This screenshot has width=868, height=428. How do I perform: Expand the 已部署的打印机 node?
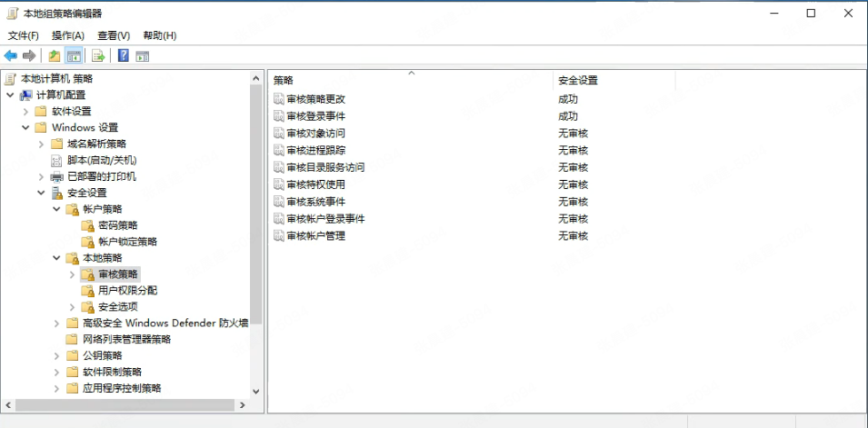tap(41, 176)
